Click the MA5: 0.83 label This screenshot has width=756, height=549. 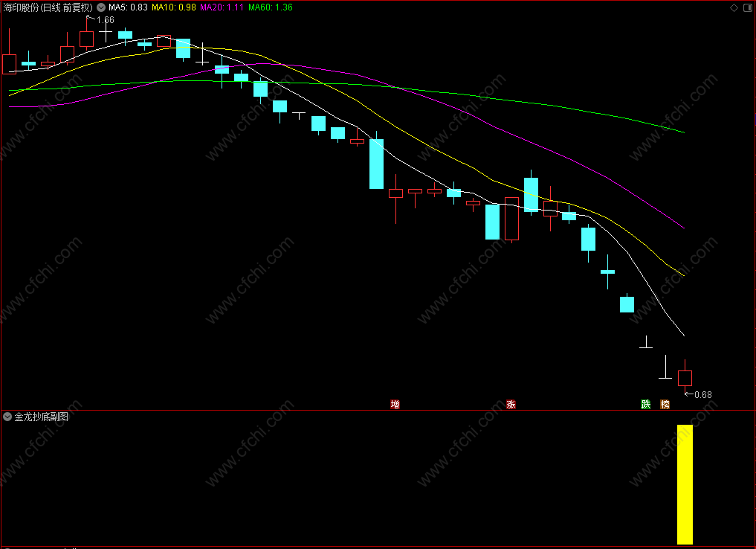pos(128,7)
